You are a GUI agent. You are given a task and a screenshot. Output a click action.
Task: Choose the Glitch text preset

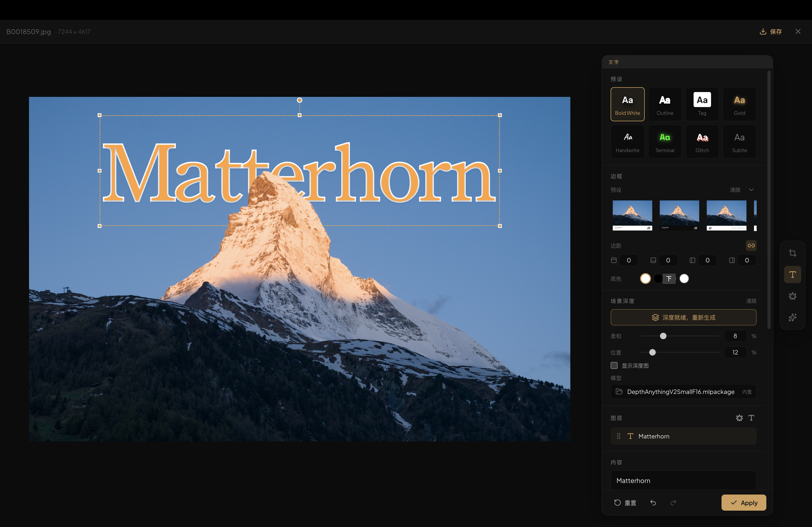[702, 141]
